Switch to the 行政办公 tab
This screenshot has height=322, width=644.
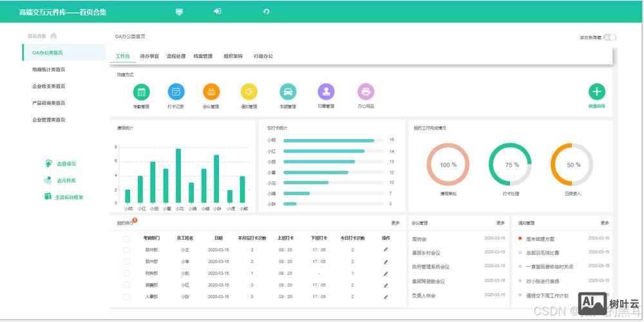[263, 56]
